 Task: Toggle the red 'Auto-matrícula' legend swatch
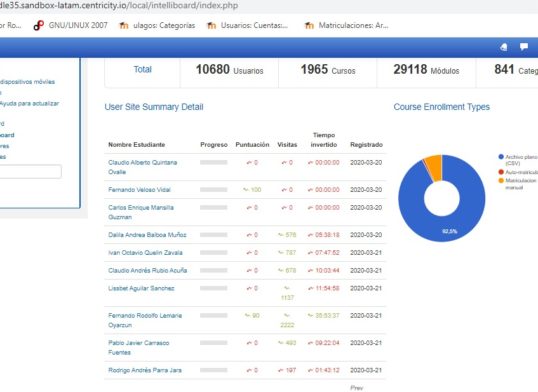click(501, 172)
